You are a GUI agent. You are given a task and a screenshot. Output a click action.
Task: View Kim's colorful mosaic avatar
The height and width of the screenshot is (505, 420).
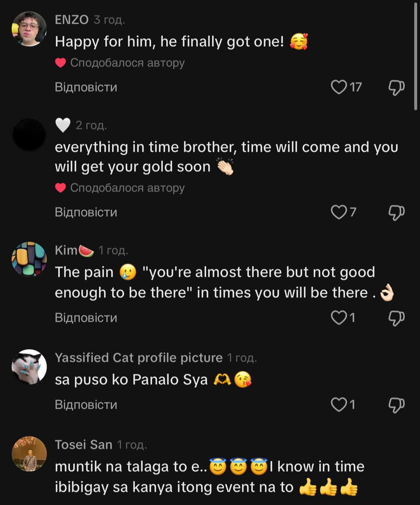pyautogui.click(x=29, y=259)
